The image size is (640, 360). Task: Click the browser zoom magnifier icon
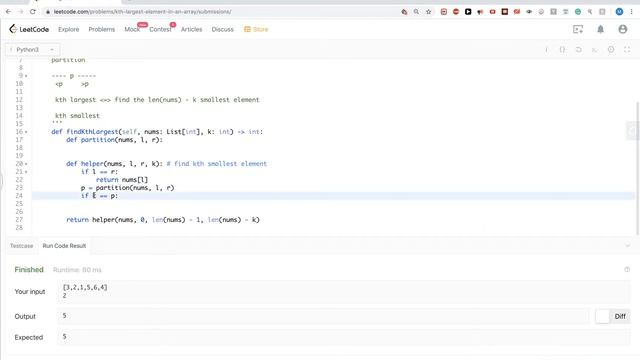(x=416, y=12)
